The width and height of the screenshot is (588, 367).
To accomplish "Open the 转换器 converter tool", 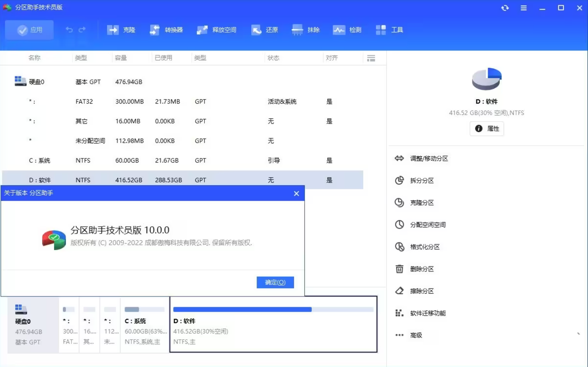I will pyautogui.click(x=166, y=30).
